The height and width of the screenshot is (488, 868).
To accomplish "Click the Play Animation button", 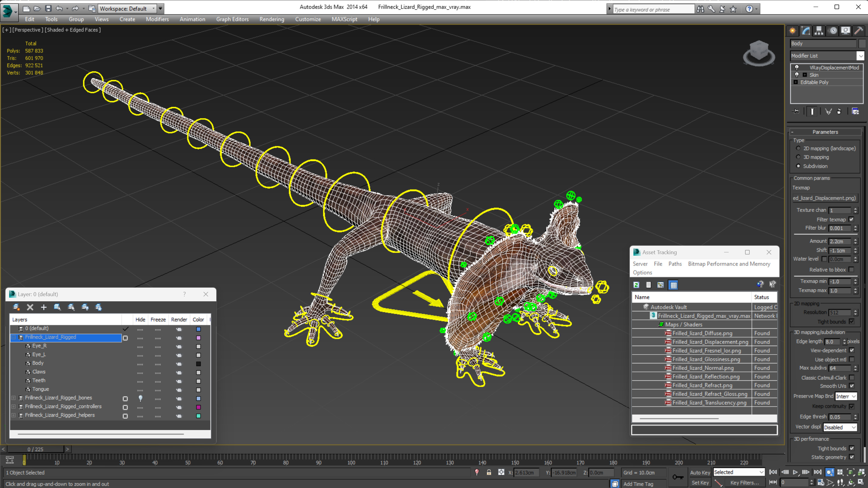I will (x=795, y=472).
